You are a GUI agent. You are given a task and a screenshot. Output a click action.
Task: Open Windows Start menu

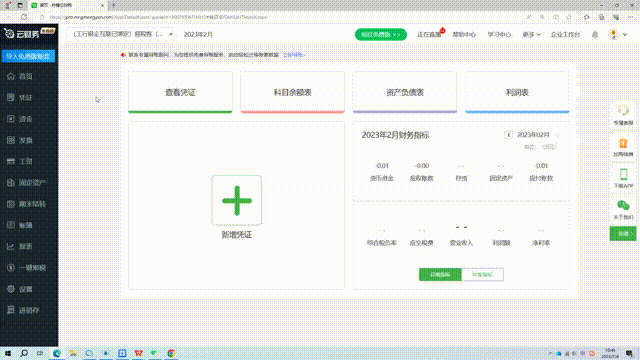[x=8, y=353]
